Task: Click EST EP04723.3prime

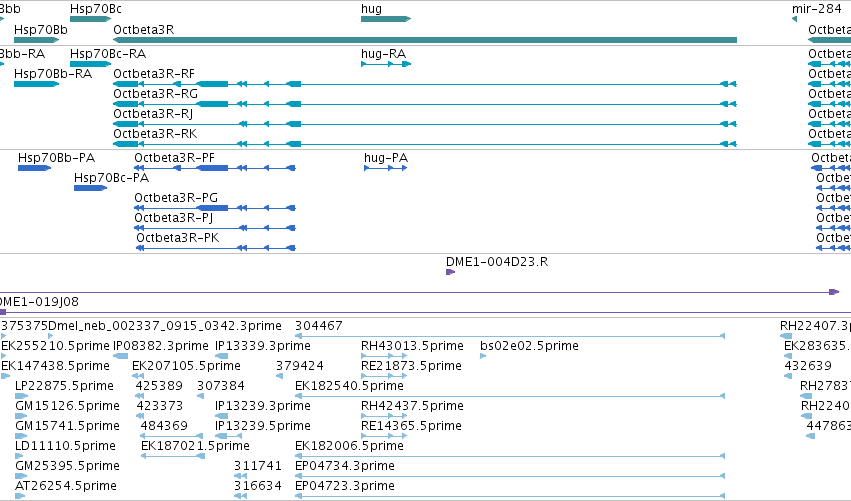Action: pyautogui.click(x=345, y=486)
